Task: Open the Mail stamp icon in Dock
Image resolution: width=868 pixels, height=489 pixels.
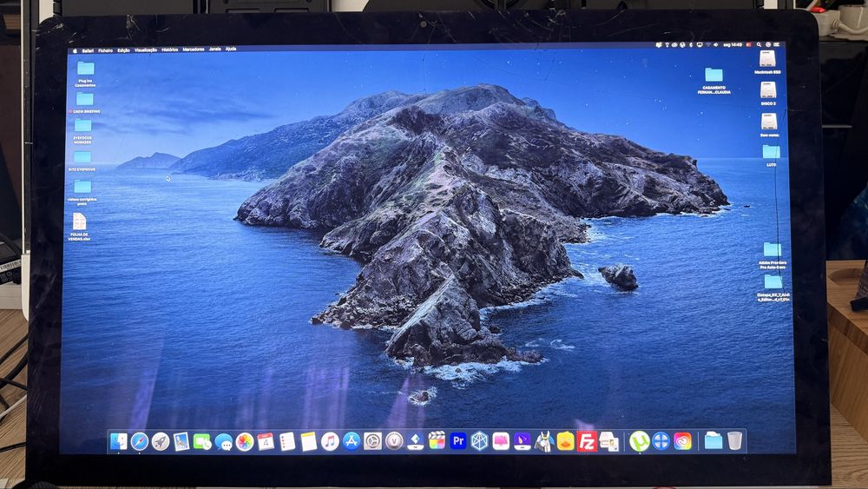Action: (181, 441)
